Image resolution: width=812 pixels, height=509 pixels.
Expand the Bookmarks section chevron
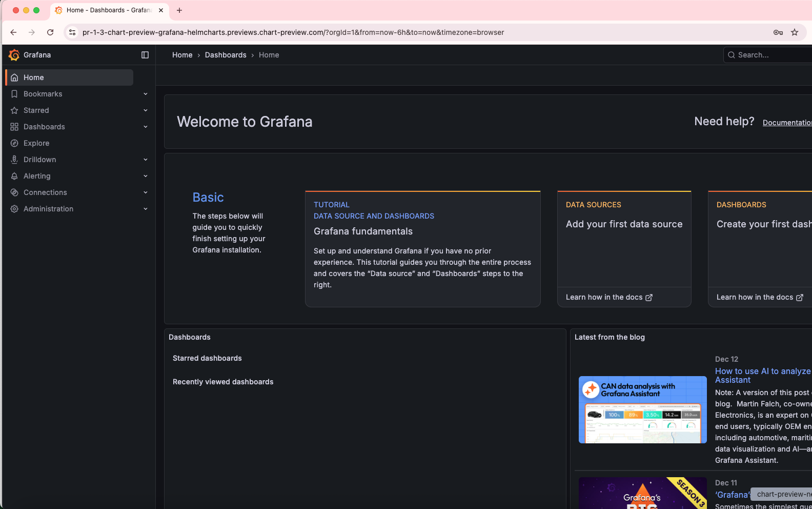146,94
